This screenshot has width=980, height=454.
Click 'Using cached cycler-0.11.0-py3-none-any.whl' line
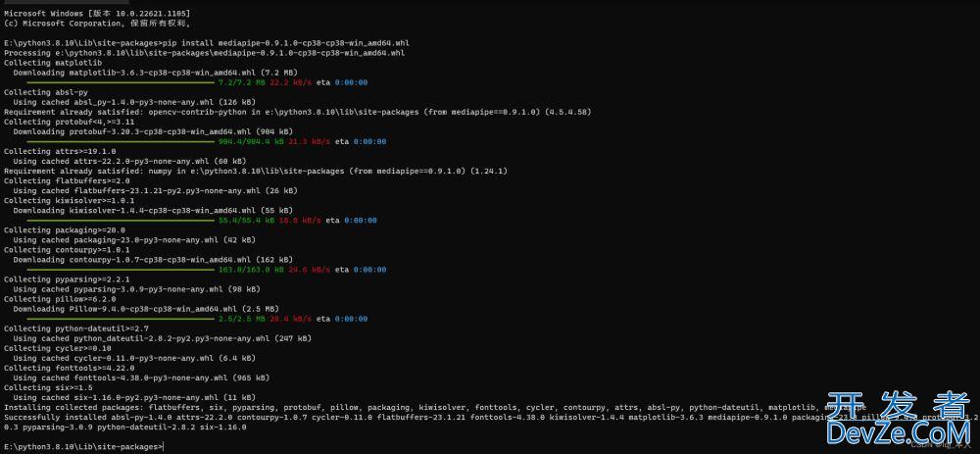[134, 358]
